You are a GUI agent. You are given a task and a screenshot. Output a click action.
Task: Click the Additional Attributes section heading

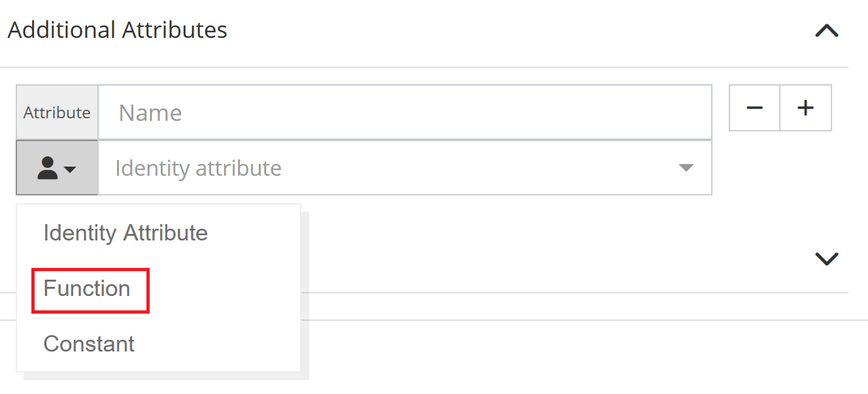click(x=118, y=30)
